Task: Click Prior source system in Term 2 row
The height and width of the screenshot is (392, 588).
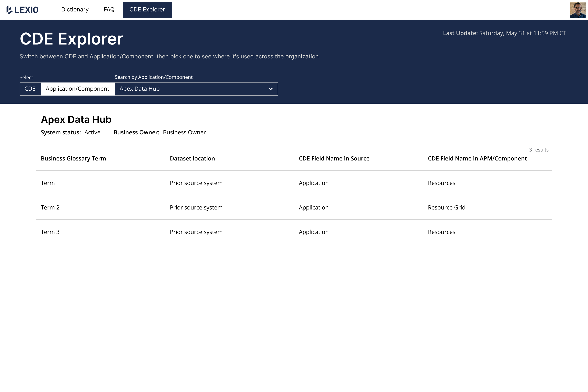Action: (196, 207)
